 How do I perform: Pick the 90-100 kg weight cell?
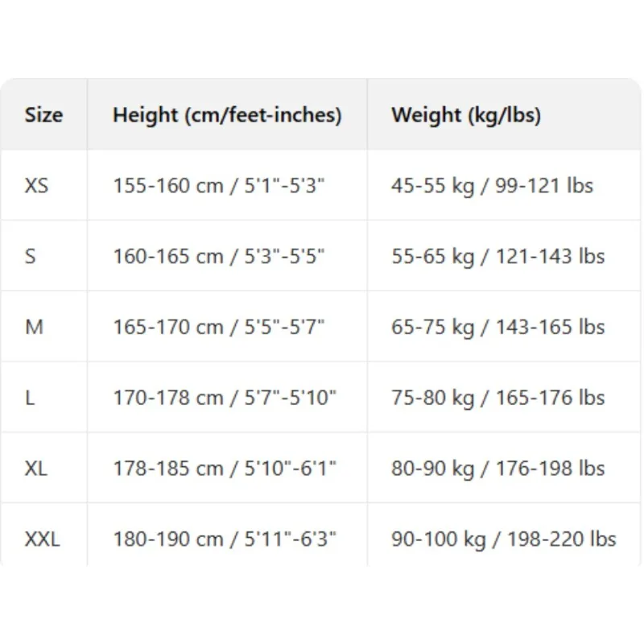(504, 539)
